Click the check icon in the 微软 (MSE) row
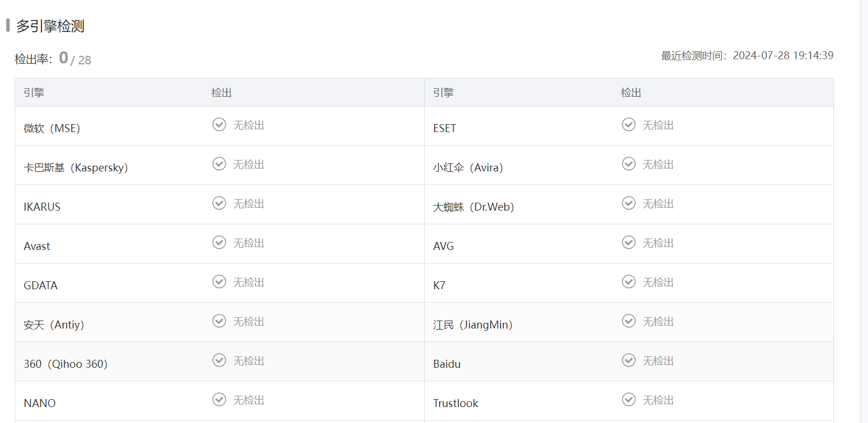The image size is (868, 423). point(219,125)
